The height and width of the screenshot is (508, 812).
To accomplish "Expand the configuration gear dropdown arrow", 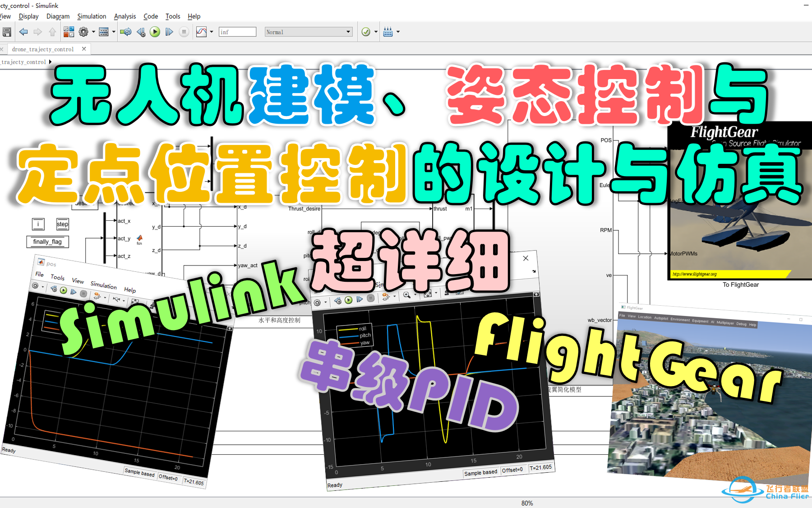I will 93,32.
